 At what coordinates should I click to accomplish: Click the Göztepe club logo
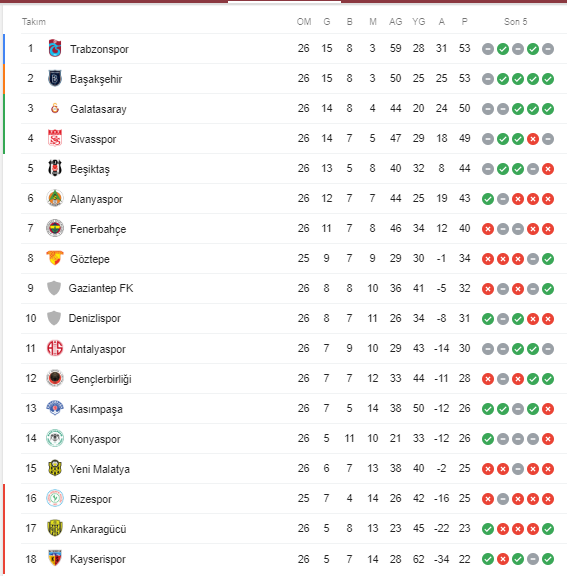55,258
